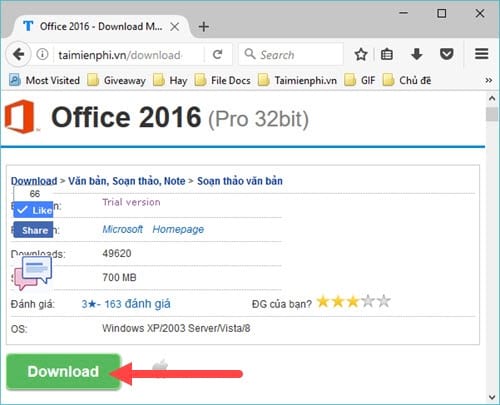This screenshot has height=405, width=500.
Task: Click in the Search input field
Action: point(291,54)
